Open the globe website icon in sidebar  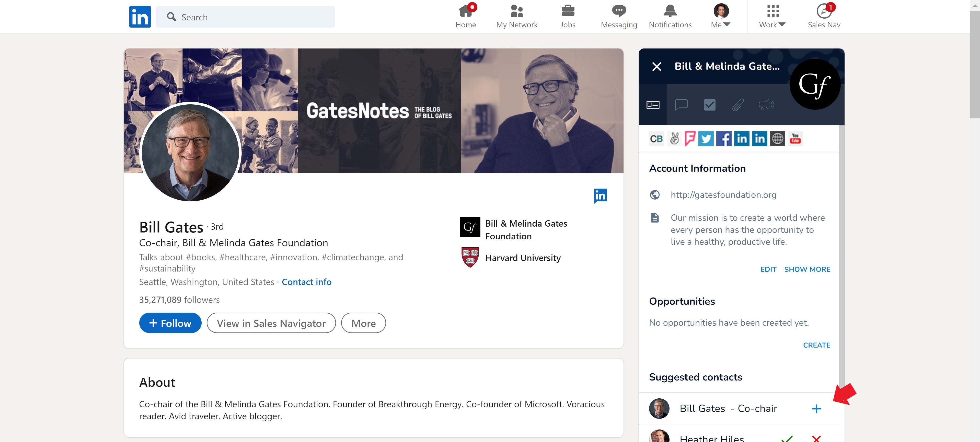pyautogui.click(x=777, y=139)
